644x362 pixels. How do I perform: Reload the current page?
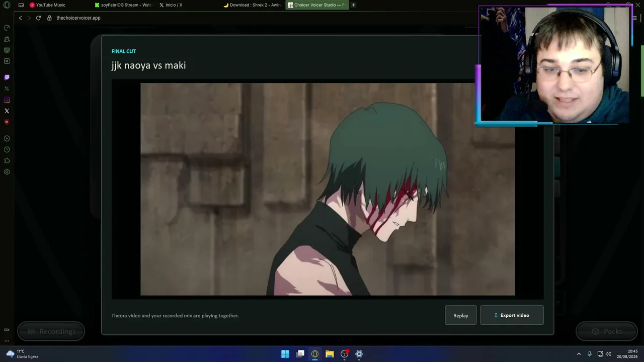click(38, 18)
